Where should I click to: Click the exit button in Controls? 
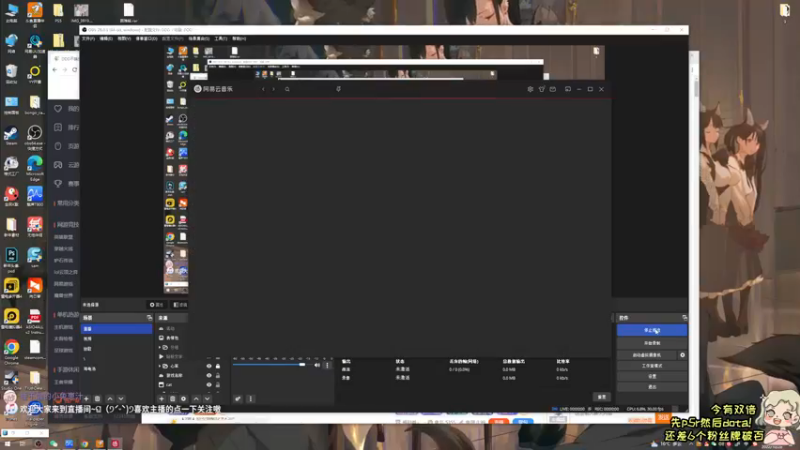point(652,387)
